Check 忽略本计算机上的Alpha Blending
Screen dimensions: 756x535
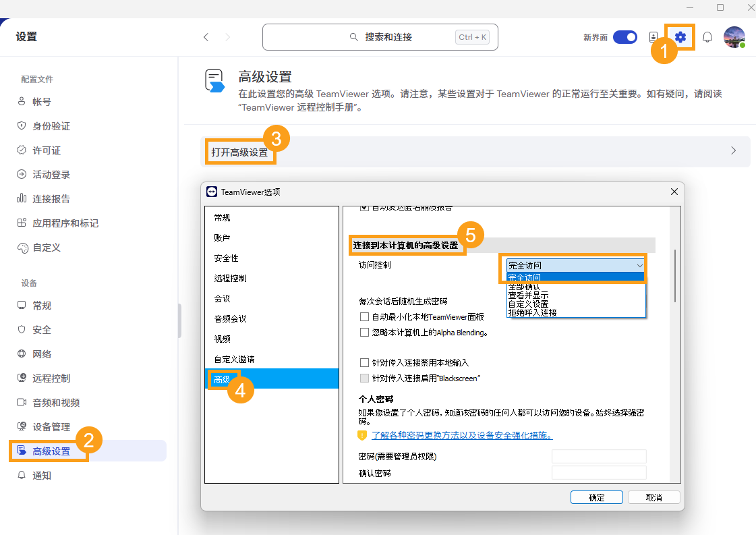pyautogui.click(x=364, y=333)
